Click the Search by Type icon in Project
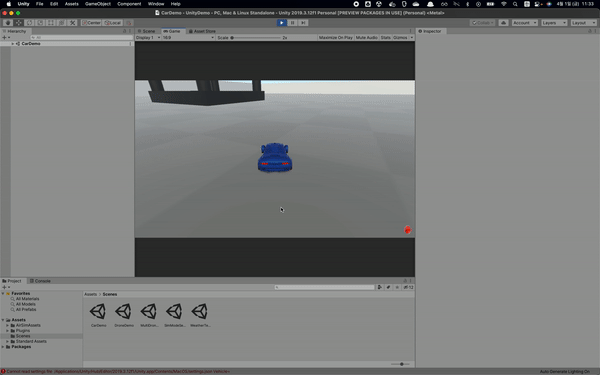This screenshot has width=600, height=375. click(x=380, y=287)
